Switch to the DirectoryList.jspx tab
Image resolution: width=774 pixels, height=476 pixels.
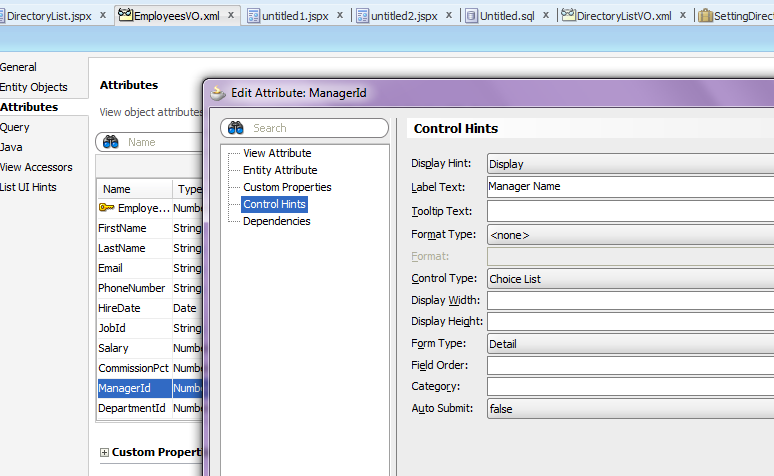pyautogui.click(x=49, y=16)
